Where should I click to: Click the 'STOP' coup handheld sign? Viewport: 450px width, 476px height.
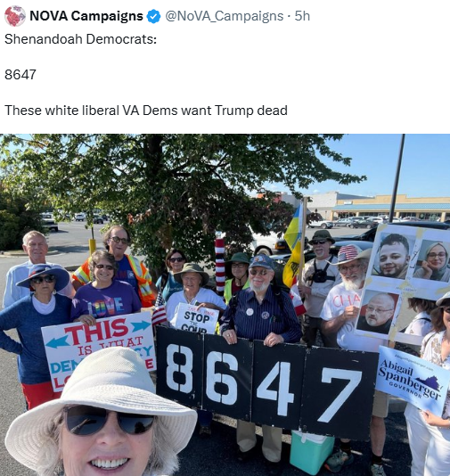click(x=196, y=318)
